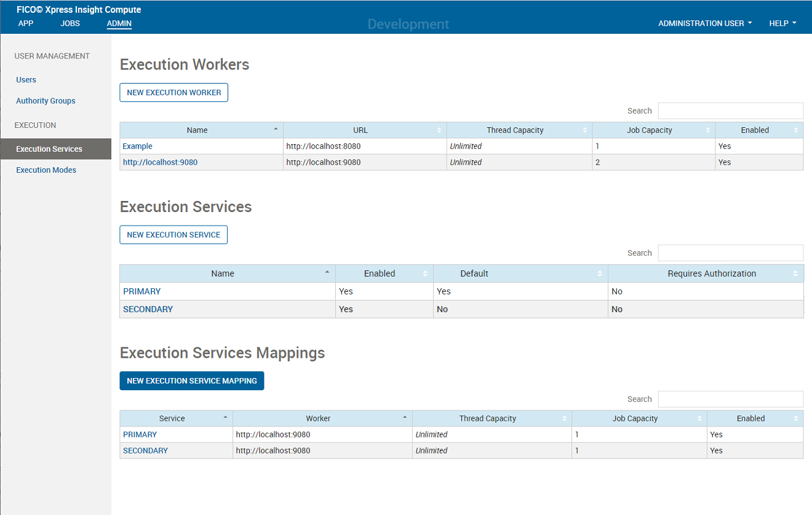Sort Execution Workers by Name column

[201, 130]
